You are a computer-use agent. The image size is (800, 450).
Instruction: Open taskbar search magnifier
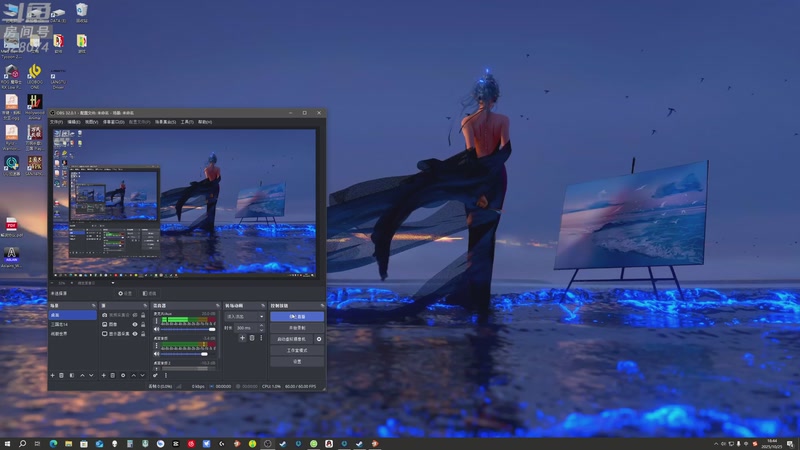(22, 444)
